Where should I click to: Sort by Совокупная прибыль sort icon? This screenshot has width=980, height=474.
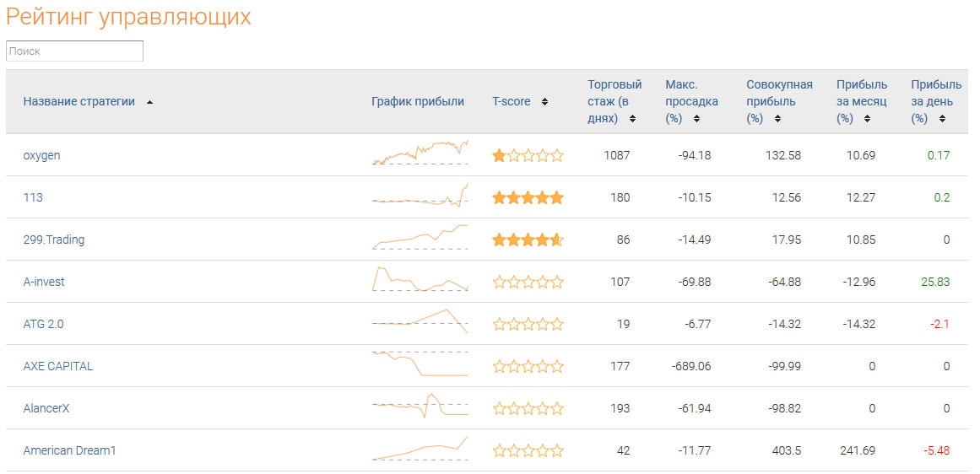click(x=777, y=119)
